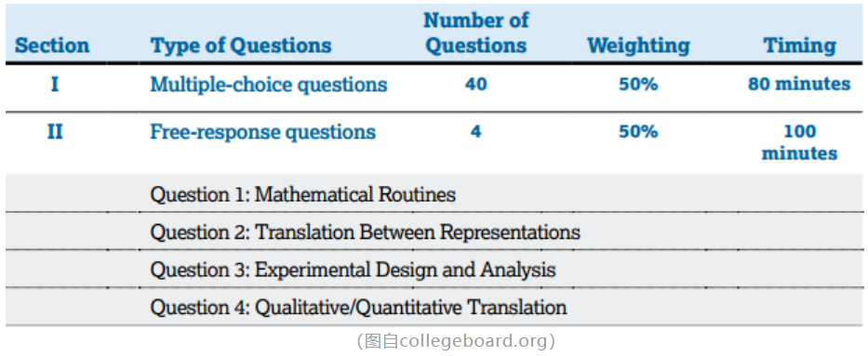Screen dimensions: 868x356
Task: Select the 40 questions count cell
Action: [475, 85]
